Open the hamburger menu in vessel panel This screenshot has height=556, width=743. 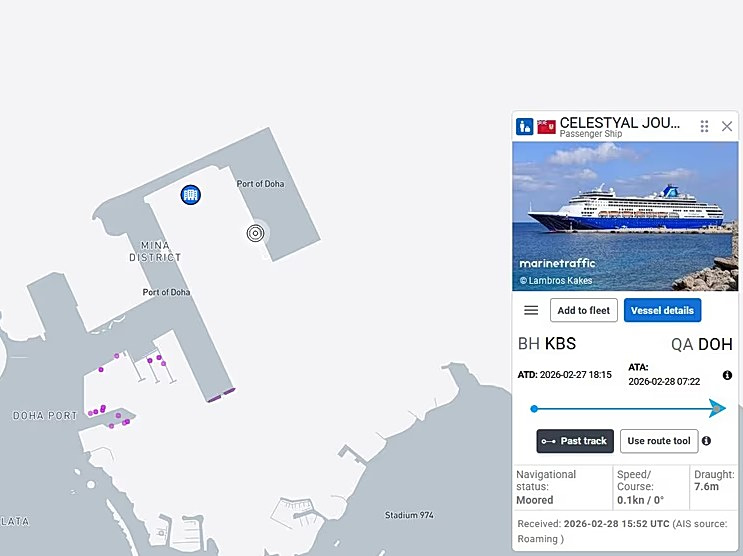(x=531, y=311)
